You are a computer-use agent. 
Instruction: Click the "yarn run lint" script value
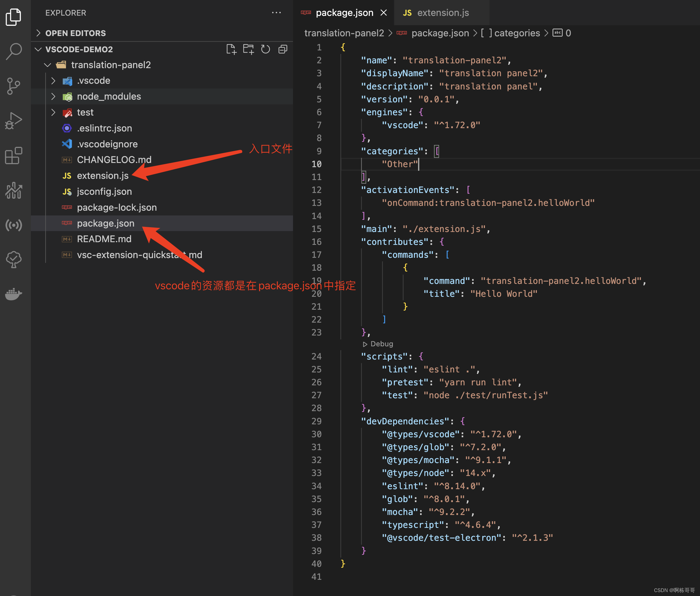[478, 382]
